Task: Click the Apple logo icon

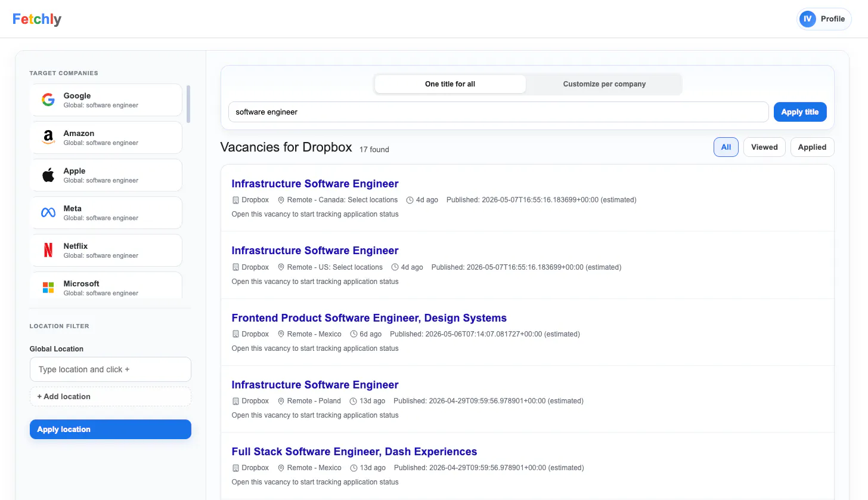Action: point(48,175)
